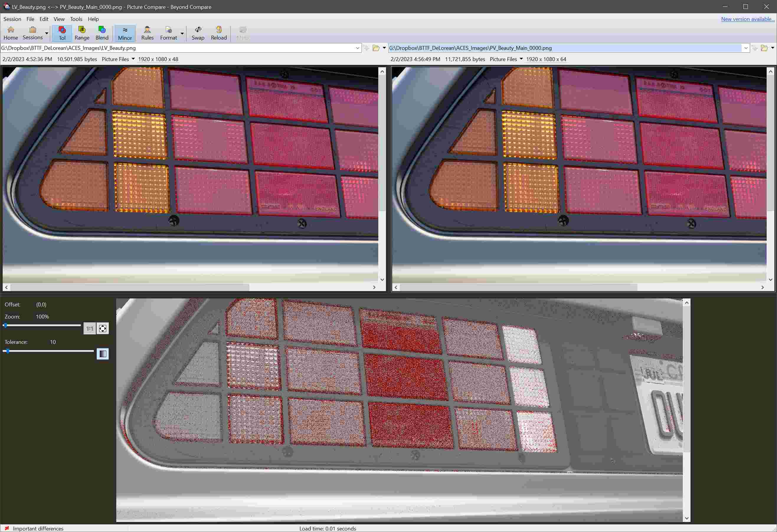The image size is (777, 532).
Task: Open the Home view
Action: [x=10, y=33]
